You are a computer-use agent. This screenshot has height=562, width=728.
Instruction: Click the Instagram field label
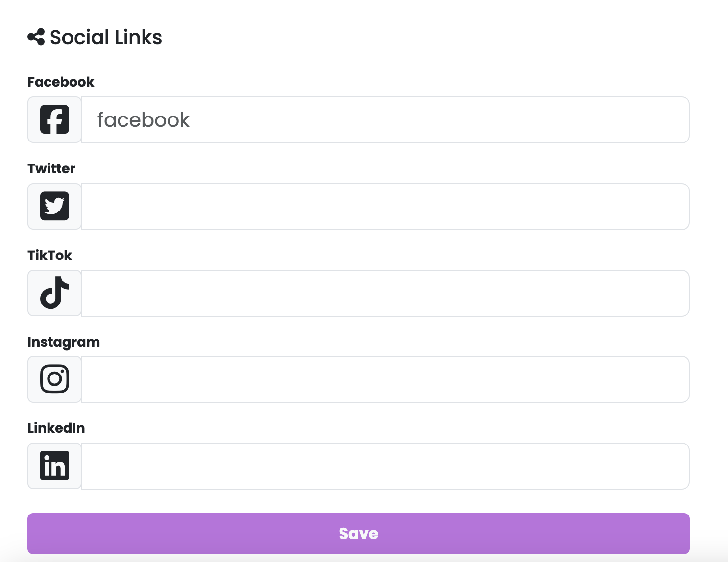click(64, 342)
